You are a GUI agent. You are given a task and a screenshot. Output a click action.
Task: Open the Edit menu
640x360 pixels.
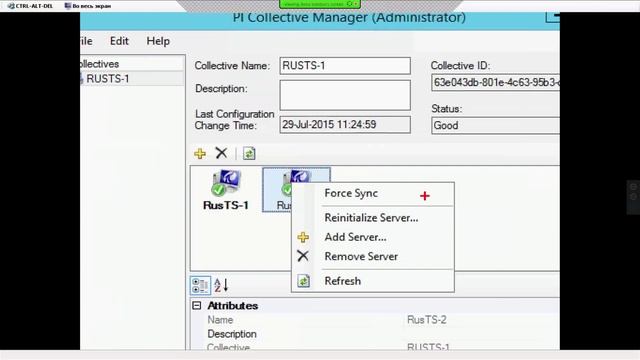pyautogui.click(x=119, y=41)
